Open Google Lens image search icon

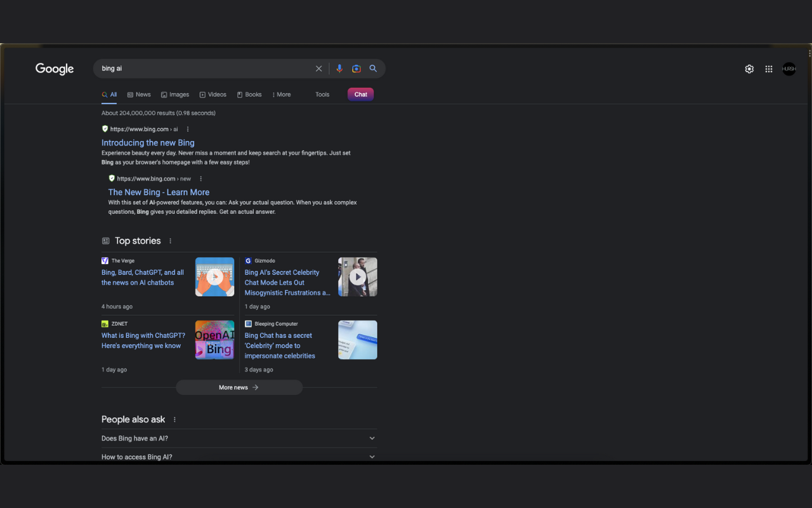(x=357, y=69)
